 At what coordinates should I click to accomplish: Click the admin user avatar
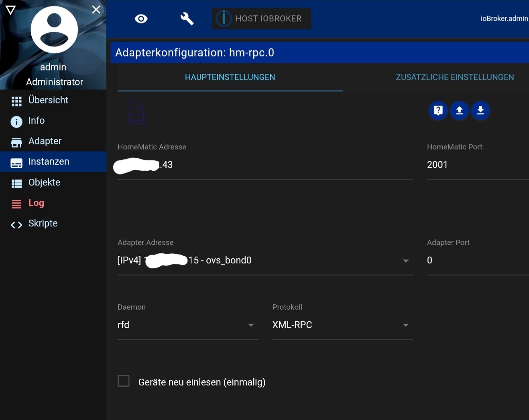pyautogui.click(x=54, y=30)
